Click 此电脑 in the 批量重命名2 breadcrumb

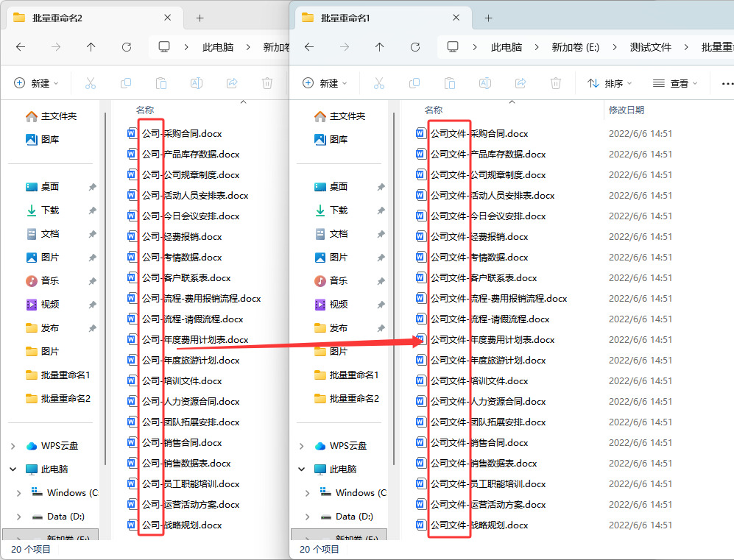[218, 47]
